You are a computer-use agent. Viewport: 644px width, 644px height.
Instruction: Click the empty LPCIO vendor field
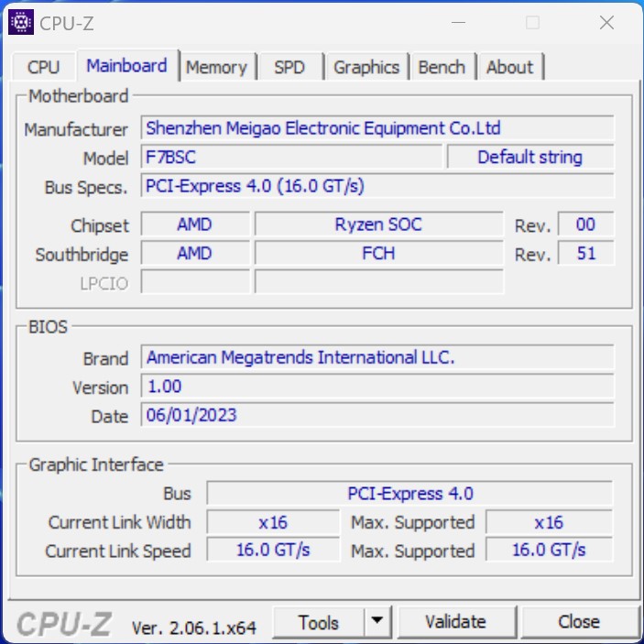tap(195, 281)
